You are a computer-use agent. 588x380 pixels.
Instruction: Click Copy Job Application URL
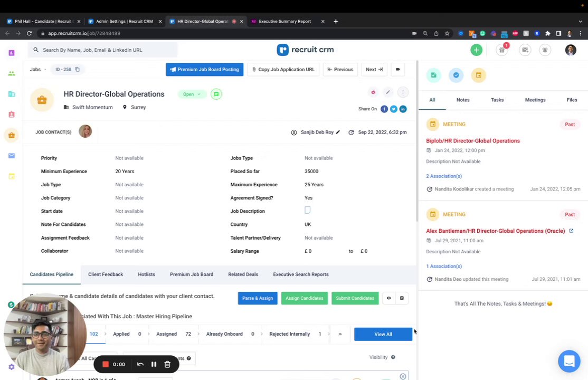coord(283,69)
